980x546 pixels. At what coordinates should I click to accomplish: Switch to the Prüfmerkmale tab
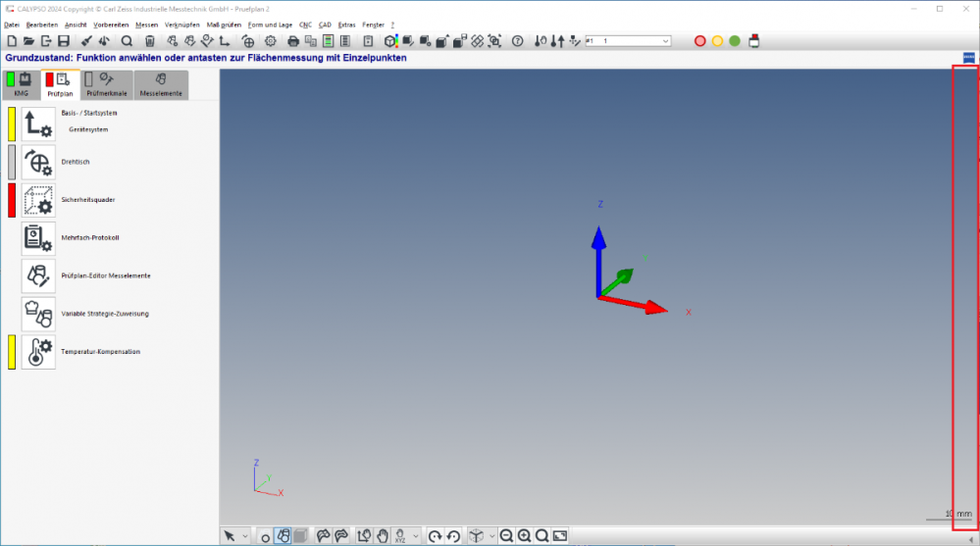tap(106, 85)
